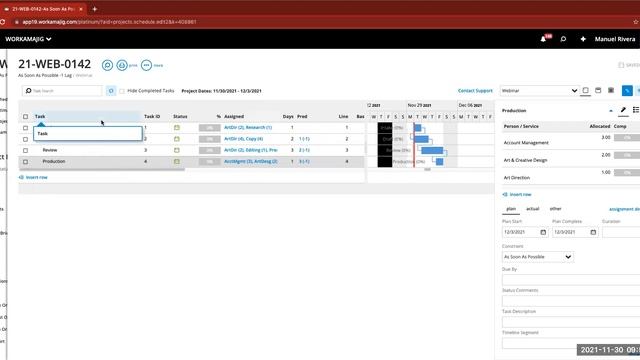
Task: Click the status icon for Review task
Action: tap(177, 150)
